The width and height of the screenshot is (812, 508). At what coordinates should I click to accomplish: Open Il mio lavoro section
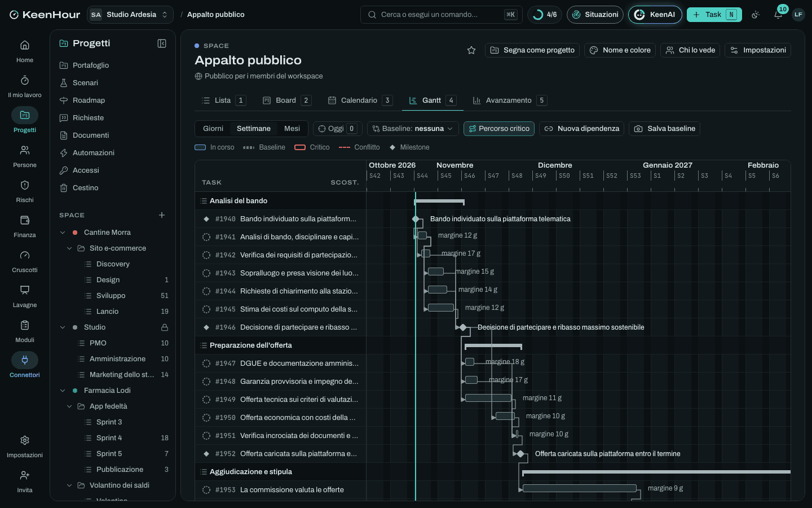[25, 86]
